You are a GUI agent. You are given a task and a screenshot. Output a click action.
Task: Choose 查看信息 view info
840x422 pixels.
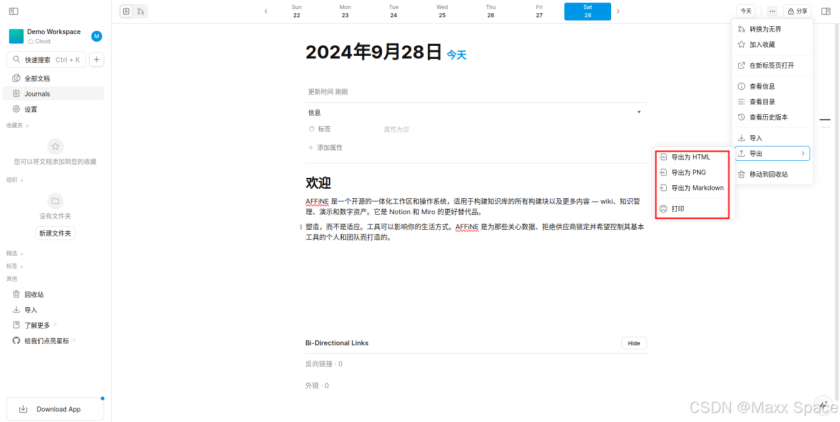pyautogui.click(x=772, y=86)
